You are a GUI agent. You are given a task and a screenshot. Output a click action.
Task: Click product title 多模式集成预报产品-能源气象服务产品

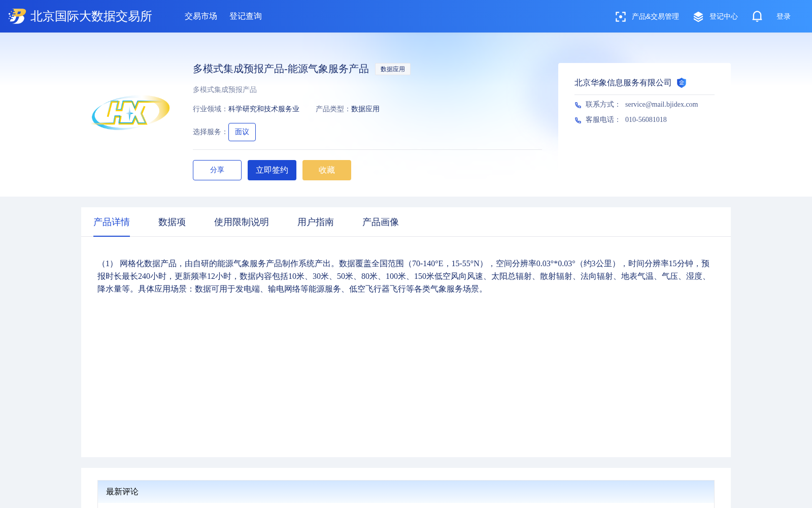(281, 69)
